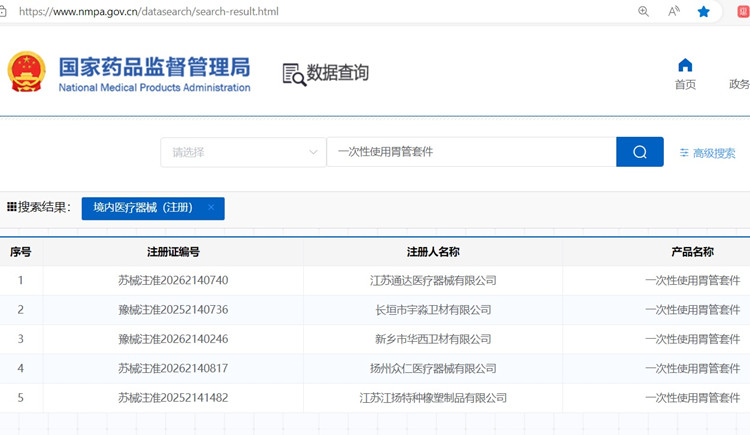Open the 请选择 category dropdown
Viewport: 750px width, 435px height.
pos(243,152)
